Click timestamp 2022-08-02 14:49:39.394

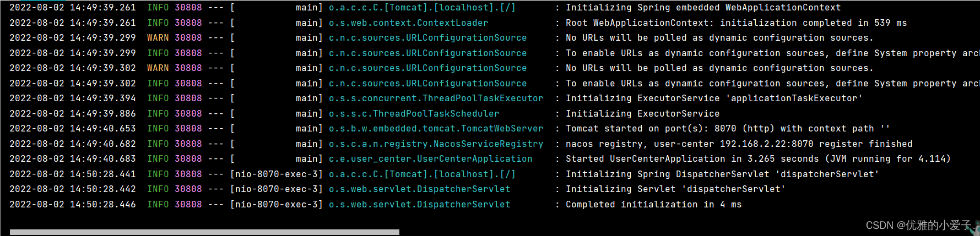73,98
